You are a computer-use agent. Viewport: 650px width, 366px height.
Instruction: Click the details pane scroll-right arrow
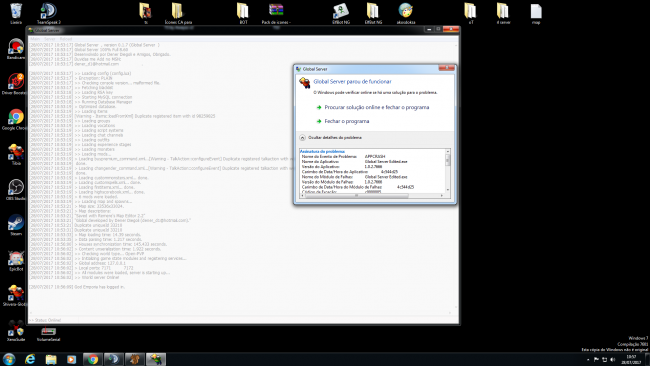point(442,196)
